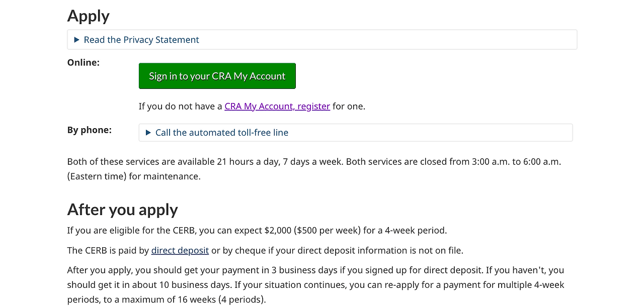Click the green Sign in to your CRA My Account button
The width and height of the screenshot is (644, 308).
(217, 76)
